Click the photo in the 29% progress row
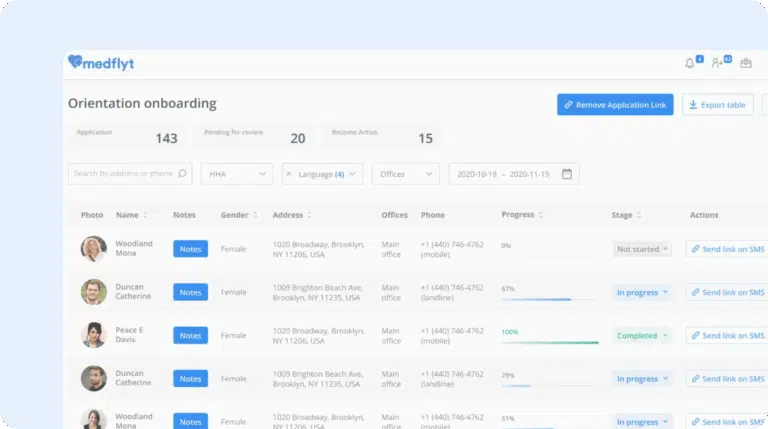Viewport: 768px width, 429px height. tap(94, 379)
